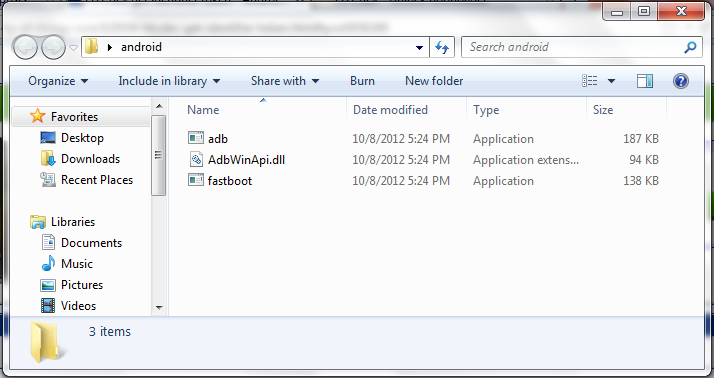Open the recent pages dropdown arrow
714x378 pixels.
(73, 47)
